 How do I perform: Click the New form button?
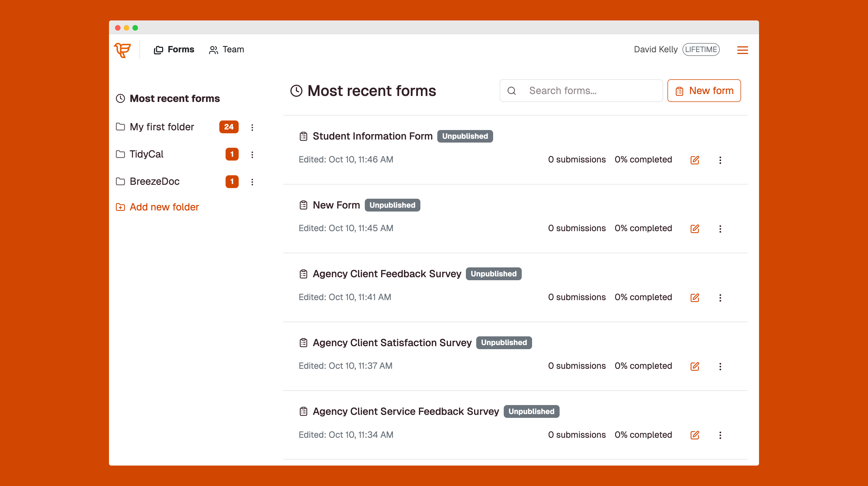(x=704, y=91)
